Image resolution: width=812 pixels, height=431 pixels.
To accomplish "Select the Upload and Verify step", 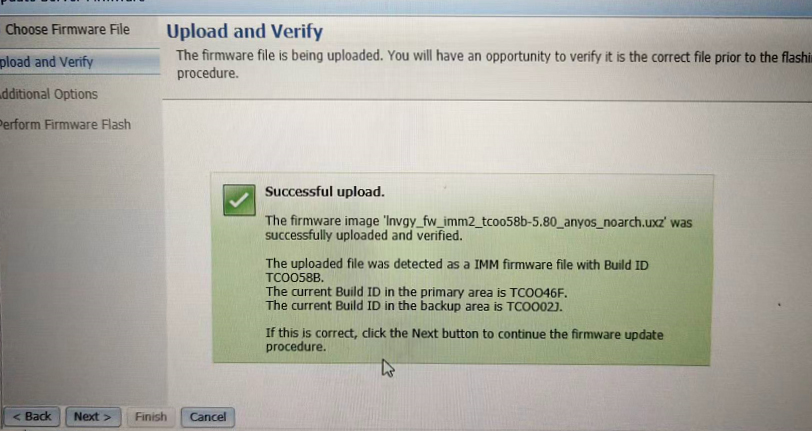I will point(47,62).
